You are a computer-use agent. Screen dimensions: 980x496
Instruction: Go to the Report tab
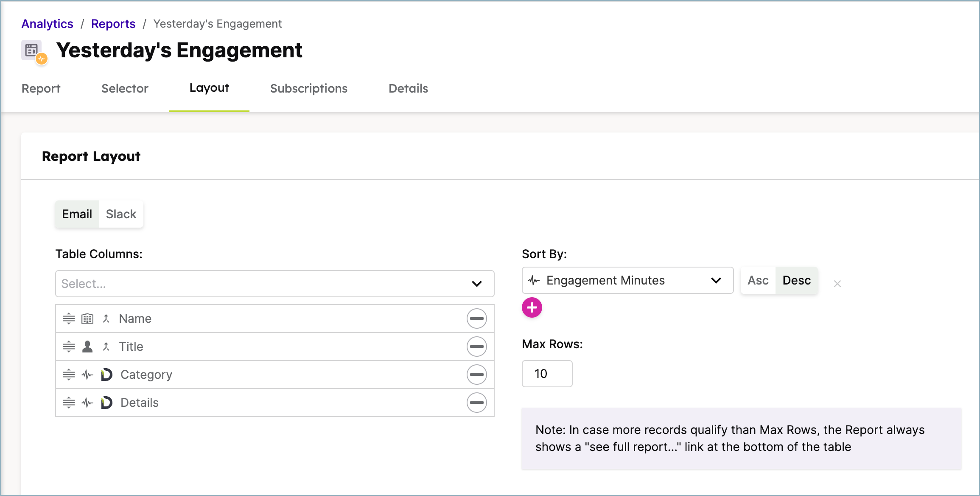(x=41, y=88)
